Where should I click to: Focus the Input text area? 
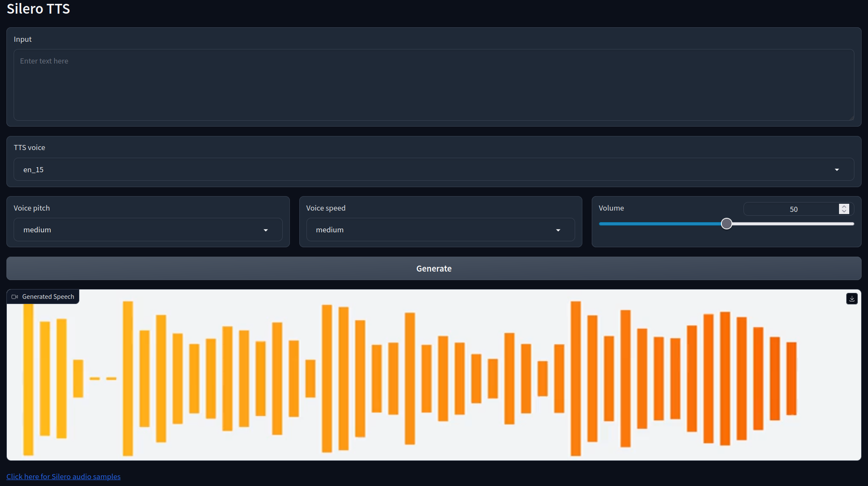(434, 85)
